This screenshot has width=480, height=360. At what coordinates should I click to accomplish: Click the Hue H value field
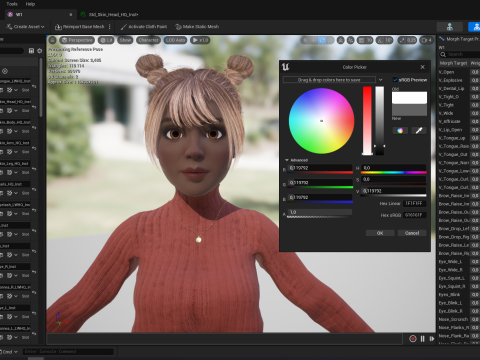click(394, 168)
